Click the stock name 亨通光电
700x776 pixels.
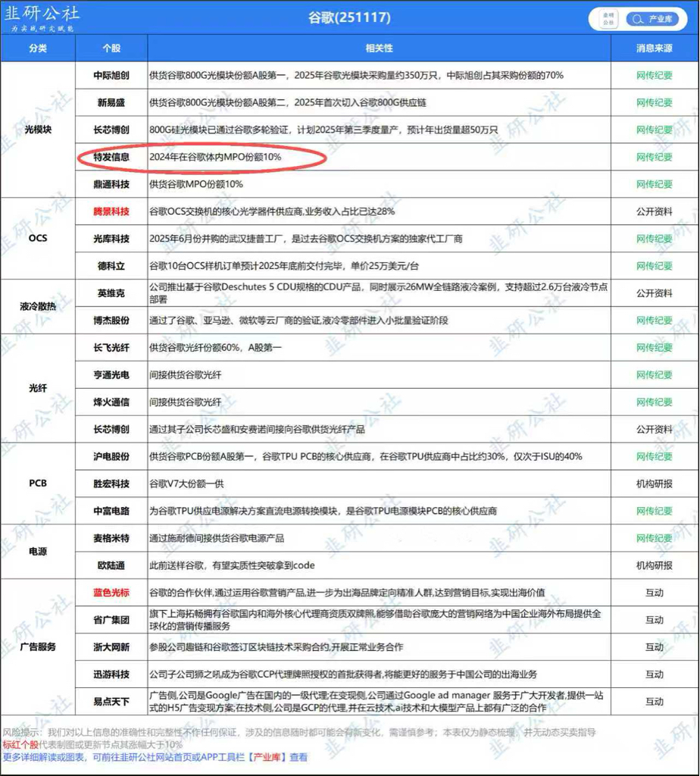click(x=111, y=374)
